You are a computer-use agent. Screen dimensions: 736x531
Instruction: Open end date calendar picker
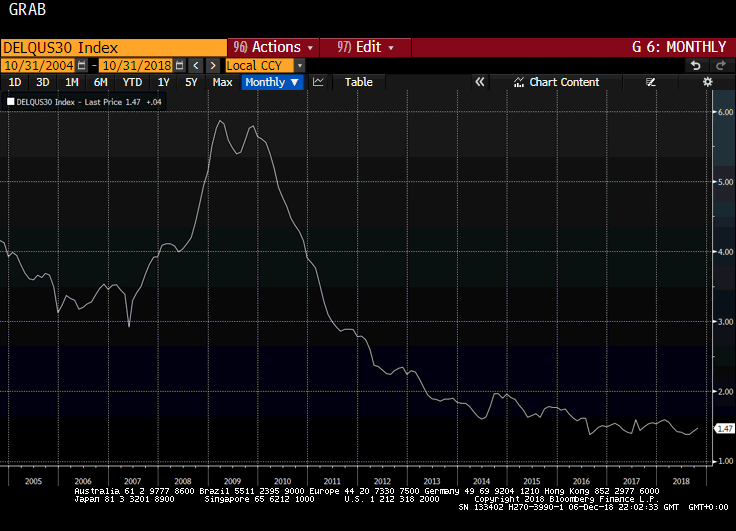pos(179,65)
